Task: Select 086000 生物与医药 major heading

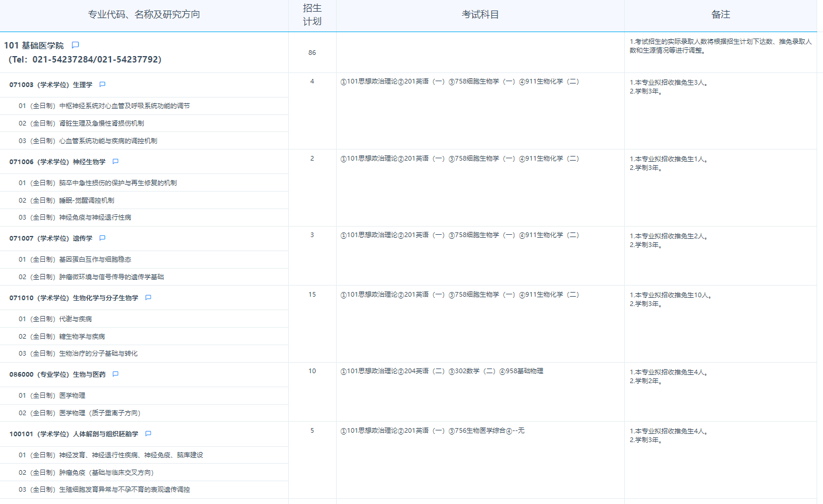Action: 57,374
